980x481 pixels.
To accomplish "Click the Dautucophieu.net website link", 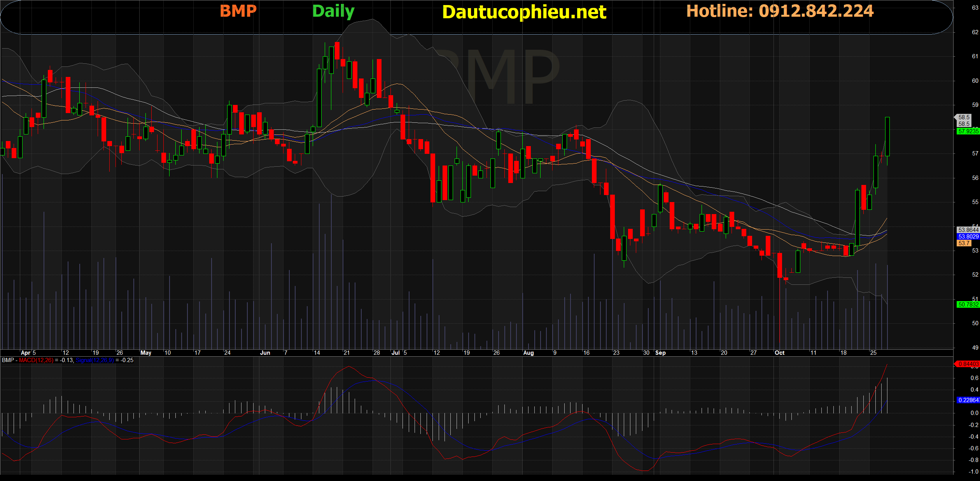I will coord(524,12).
